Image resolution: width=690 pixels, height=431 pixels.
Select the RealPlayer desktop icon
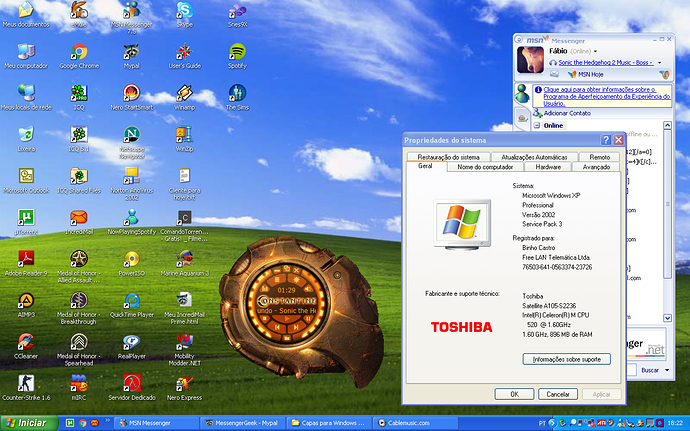(x=132, y=346)
